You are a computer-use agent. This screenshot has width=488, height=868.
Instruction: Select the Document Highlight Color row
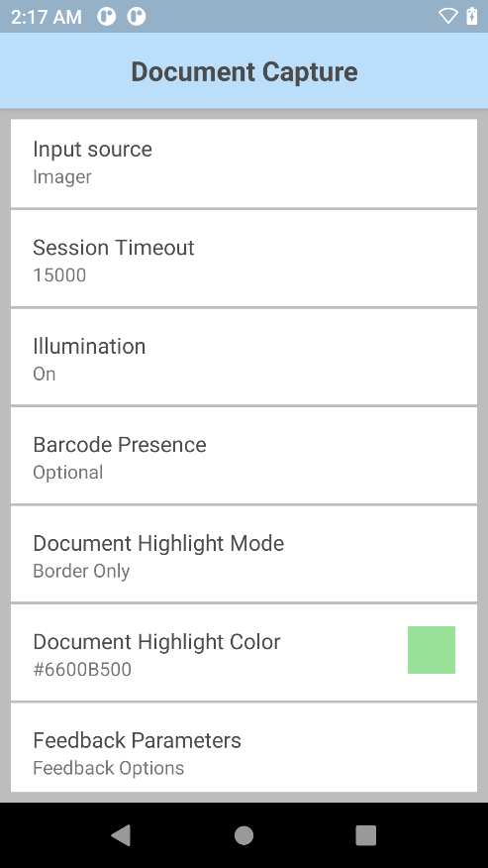244,653
